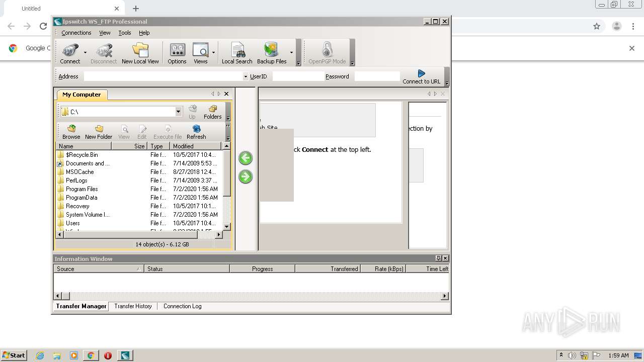The width and height of the screenshot is (644, 362).
Task: Create a New Folder
Action: click(x=99, y=132)
